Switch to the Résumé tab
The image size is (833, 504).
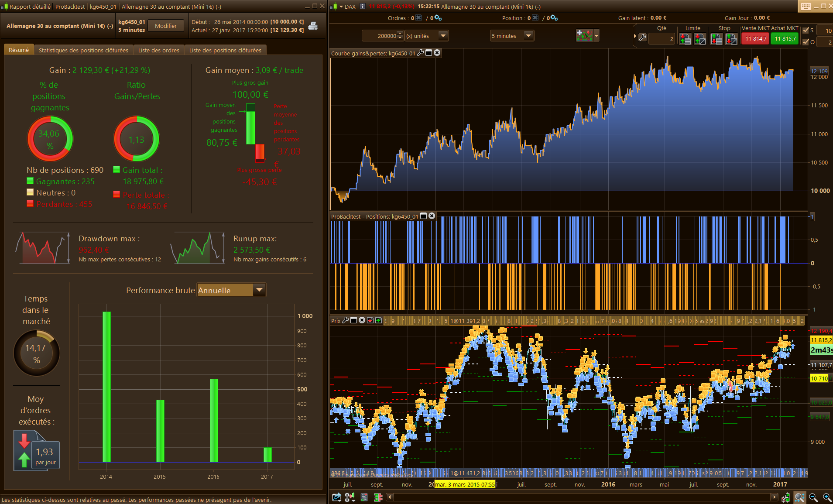tap(19, 50)
